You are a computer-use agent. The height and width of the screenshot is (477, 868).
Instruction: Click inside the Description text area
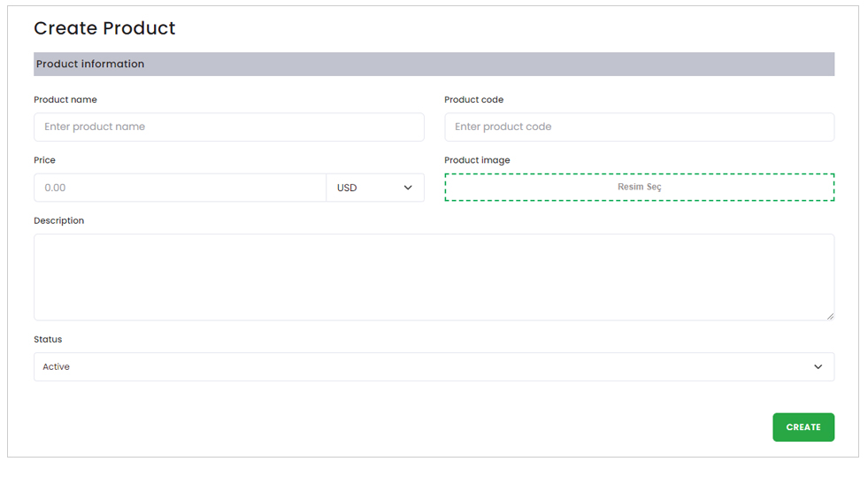click(434, 276)
